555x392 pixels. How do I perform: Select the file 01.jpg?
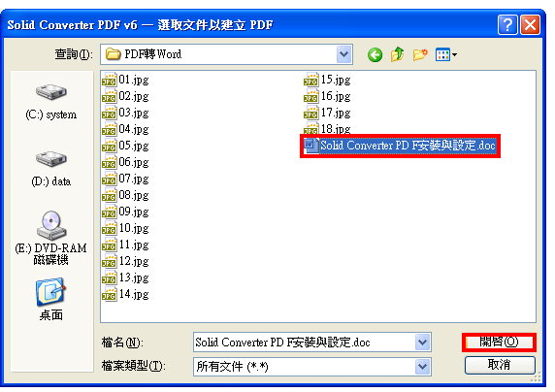(x=125, y=80)
